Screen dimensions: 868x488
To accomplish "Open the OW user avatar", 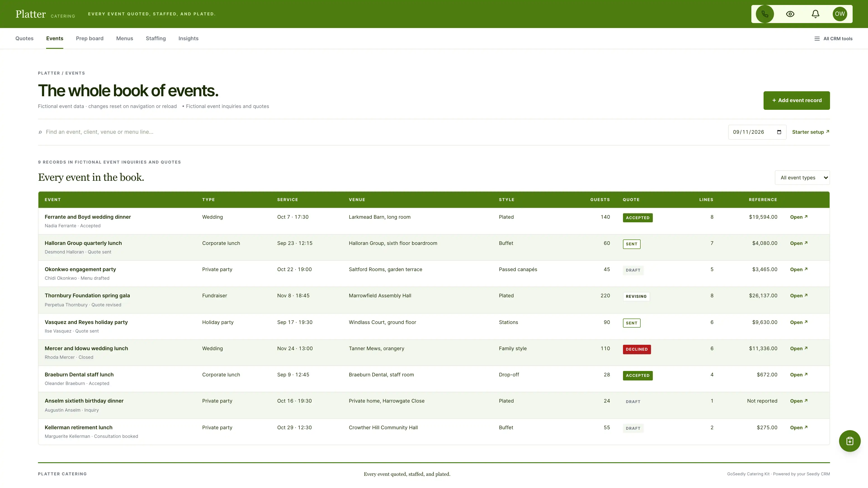I will tap(840, 14).
